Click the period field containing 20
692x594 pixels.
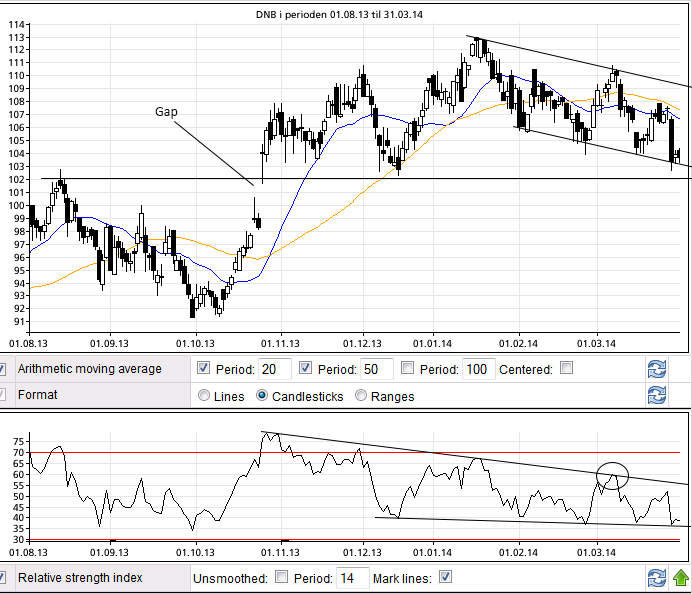274,369
